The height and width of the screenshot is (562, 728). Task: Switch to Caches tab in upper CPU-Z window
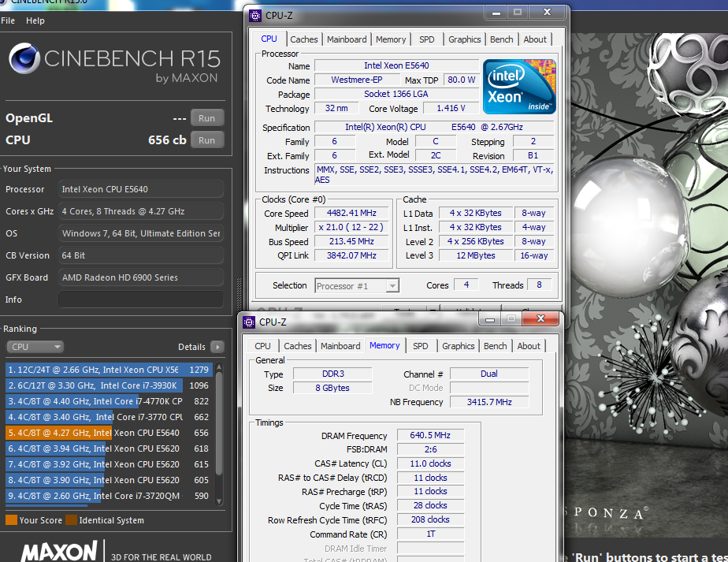tap(303, 39)
